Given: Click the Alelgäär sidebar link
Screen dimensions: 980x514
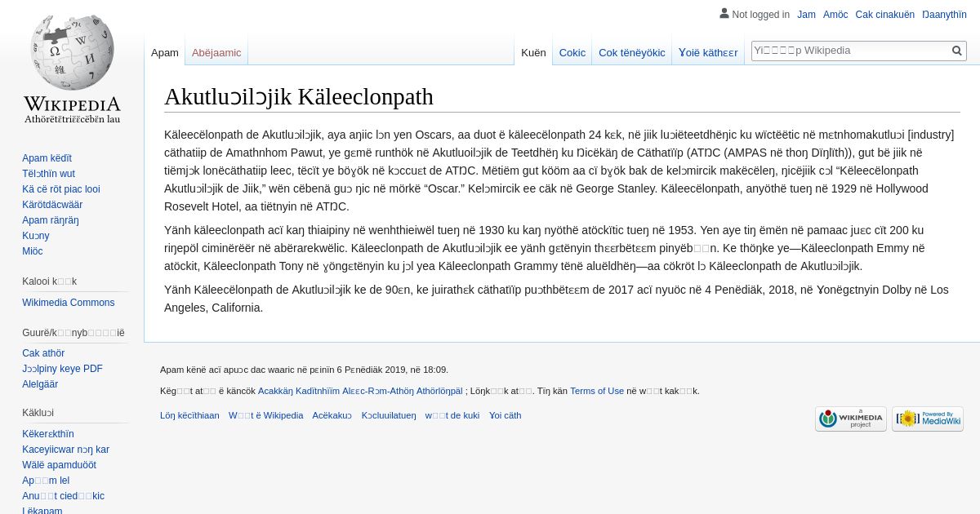Looking at the screenshot, I should 40,384.
